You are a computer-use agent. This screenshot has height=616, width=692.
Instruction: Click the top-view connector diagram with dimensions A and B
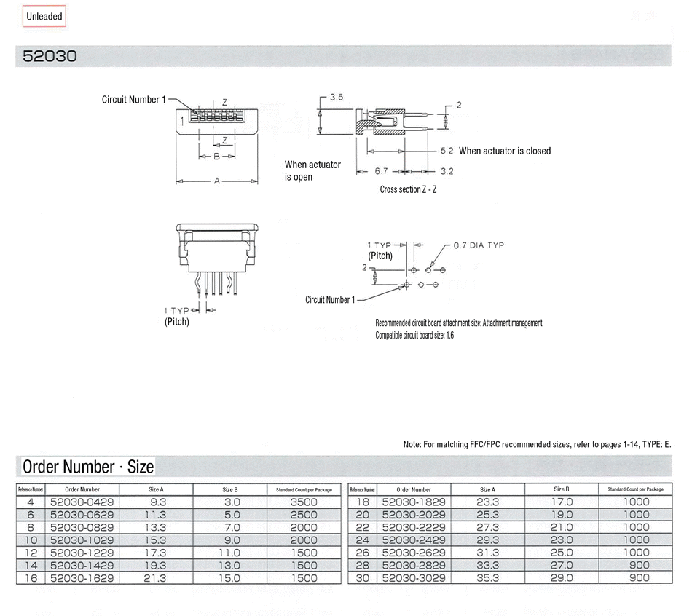click(x=216, y=127)
